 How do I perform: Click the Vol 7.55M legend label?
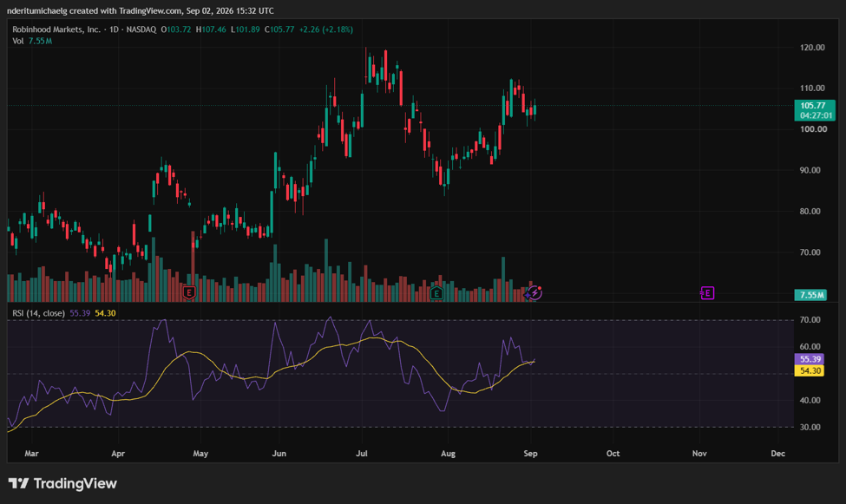pyautogui.click(x=32, y=41)
